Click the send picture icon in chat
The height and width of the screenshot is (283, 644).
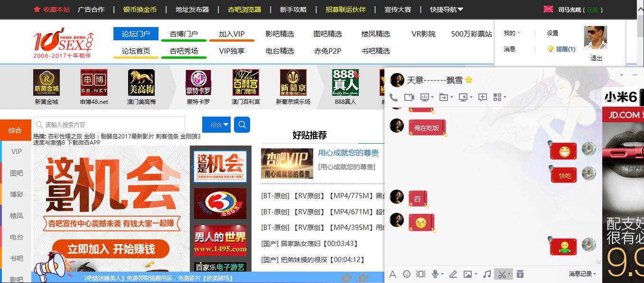click(x=467, y=274)
